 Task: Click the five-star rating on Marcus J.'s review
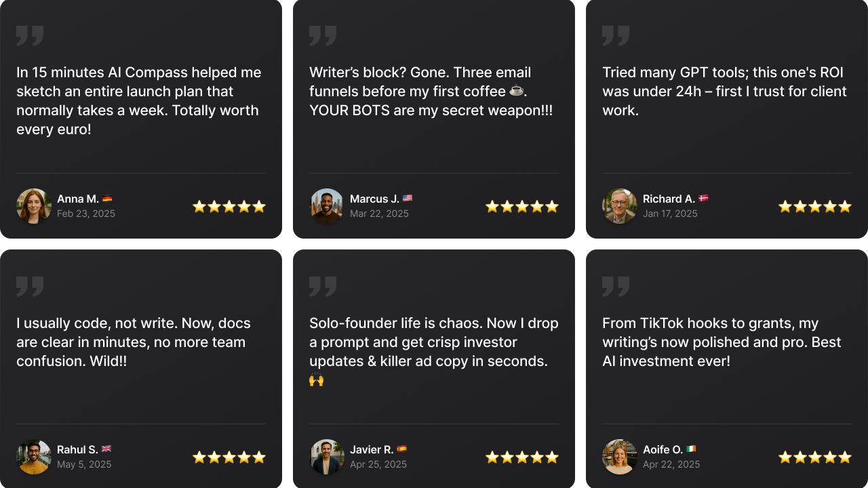(522, 207)
